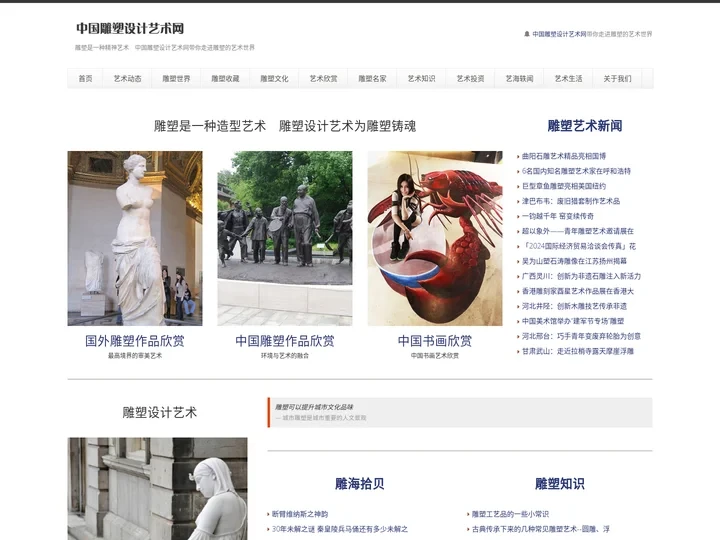Viewport: 720px width, 540px height.
Task: Open the 雕塑世界 menu item
Action: coord(176,79)
